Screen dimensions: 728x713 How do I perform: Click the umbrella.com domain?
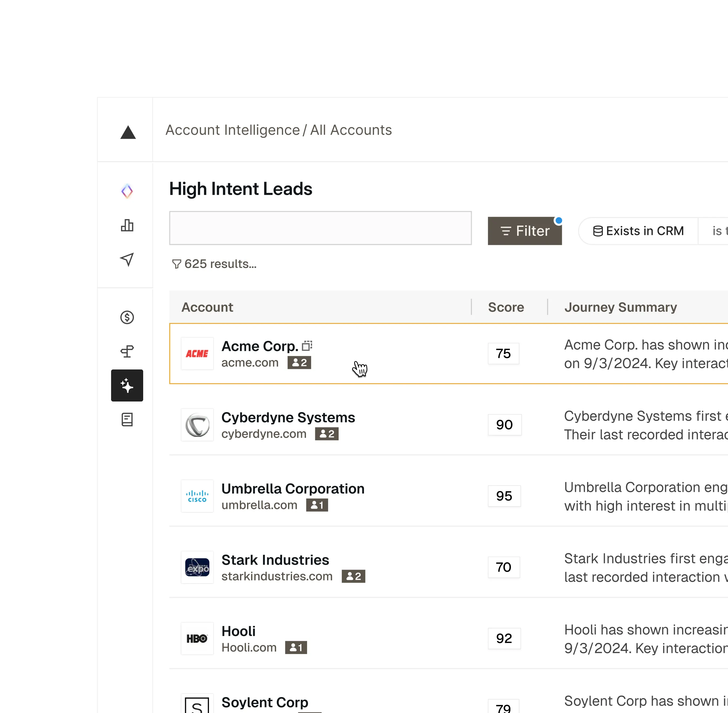point(259,505)
